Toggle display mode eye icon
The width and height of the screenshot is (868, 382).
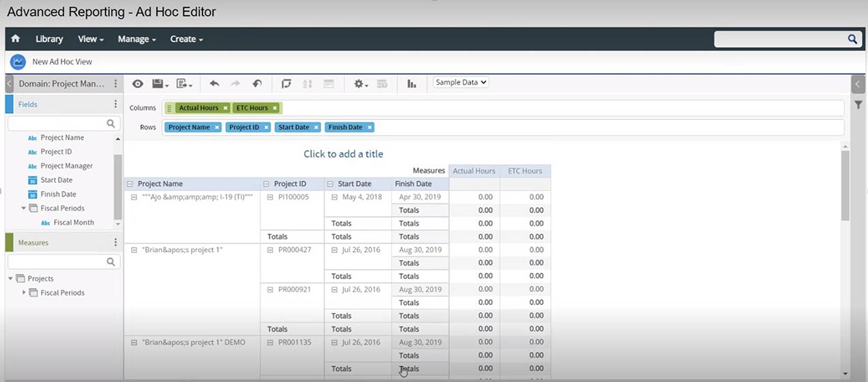pyautogui.click(x=138, y=83)
